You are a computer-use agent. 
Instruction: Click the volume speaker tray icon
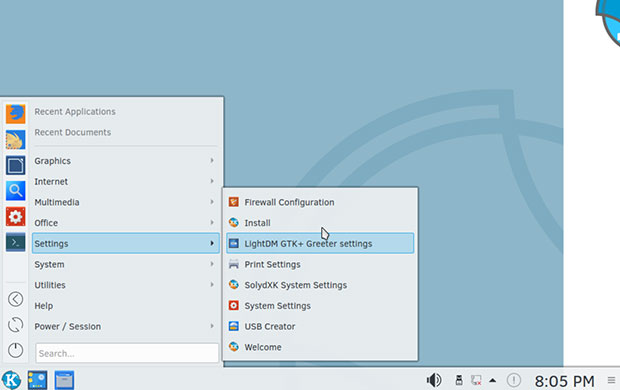coord(434,381)
